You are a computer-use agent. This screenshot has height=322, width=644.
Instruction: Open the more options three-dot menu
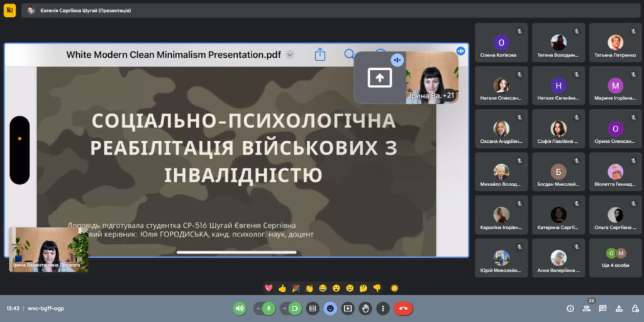coord(383,308)
